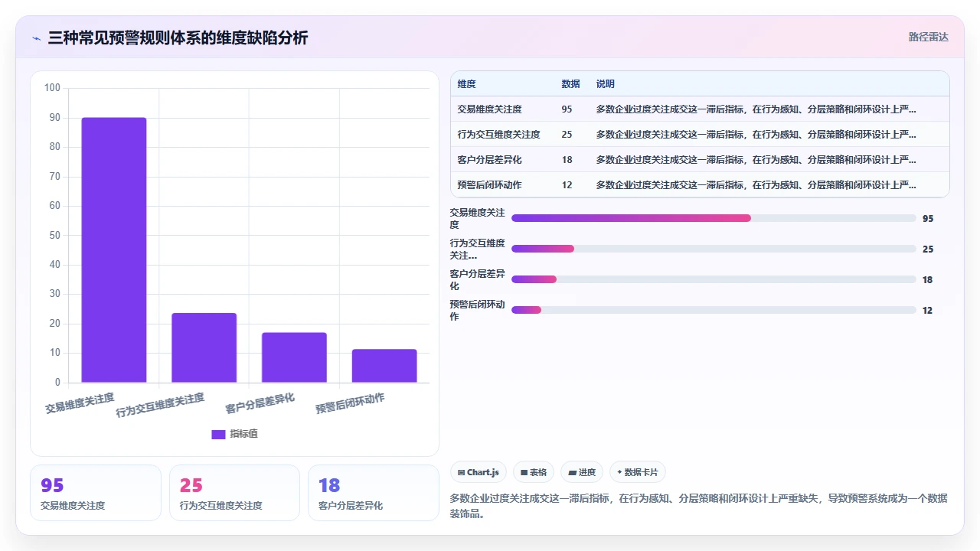Click the 12 value in the table

567,185
